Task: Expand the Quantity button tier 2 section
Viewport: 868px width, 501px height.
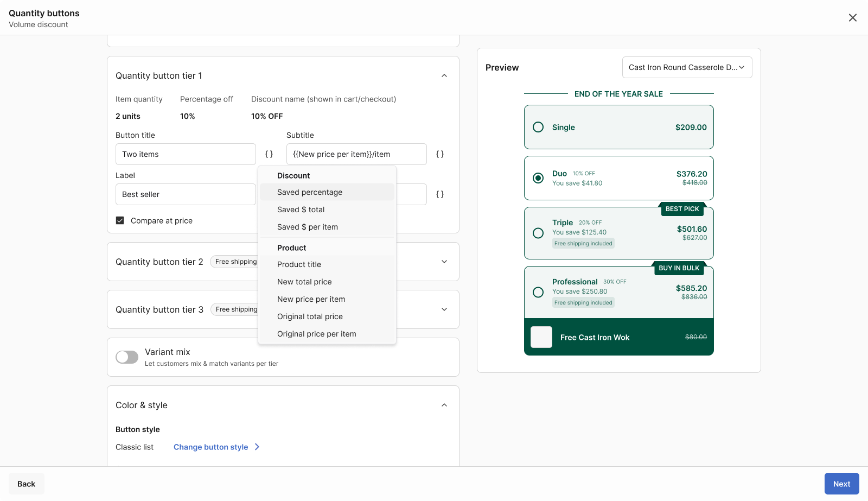Action: [x=444, y=262]
